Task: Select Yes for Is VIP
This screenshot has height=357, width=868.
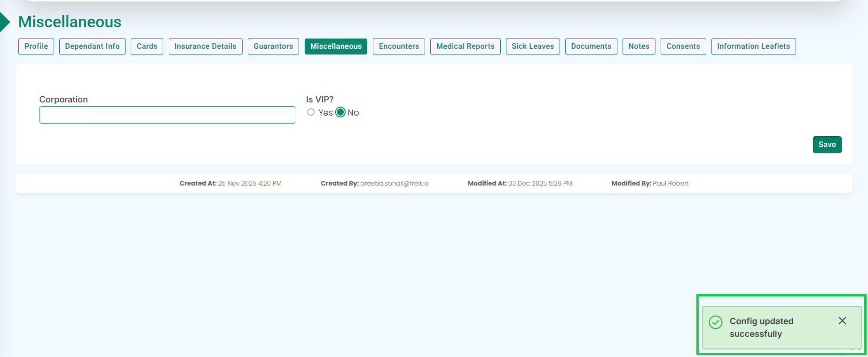Action: click(311, 112)
